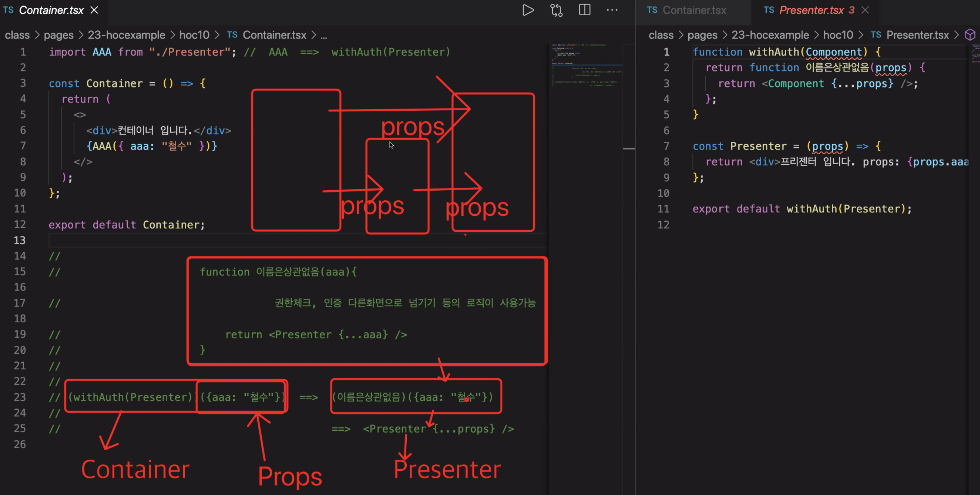
Task: Open hoc10 breadcrumb in right editor
Action: [x=838, y=35]
